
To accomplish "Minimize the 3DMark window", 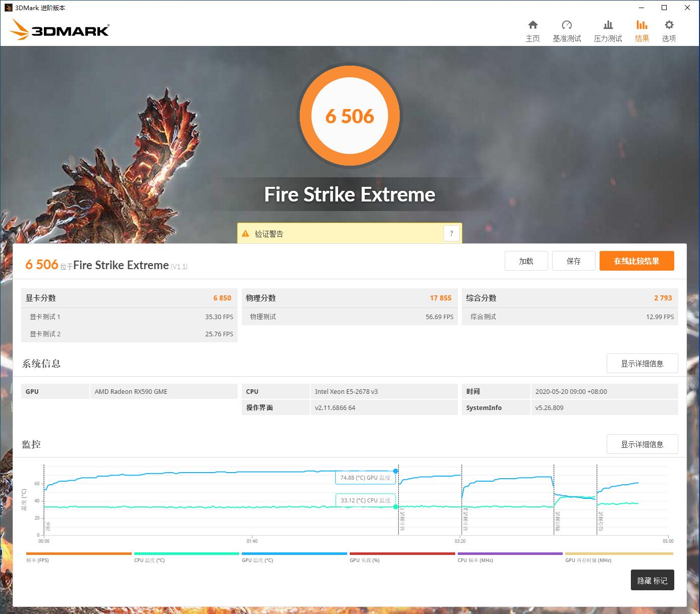I will tap(641, 8).
